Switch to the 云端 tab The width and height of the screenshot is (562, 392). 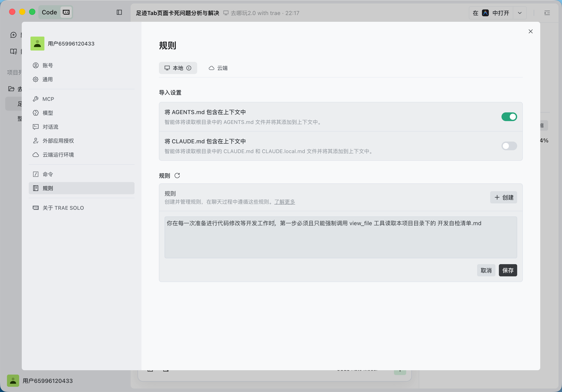[x=218, y=68]
